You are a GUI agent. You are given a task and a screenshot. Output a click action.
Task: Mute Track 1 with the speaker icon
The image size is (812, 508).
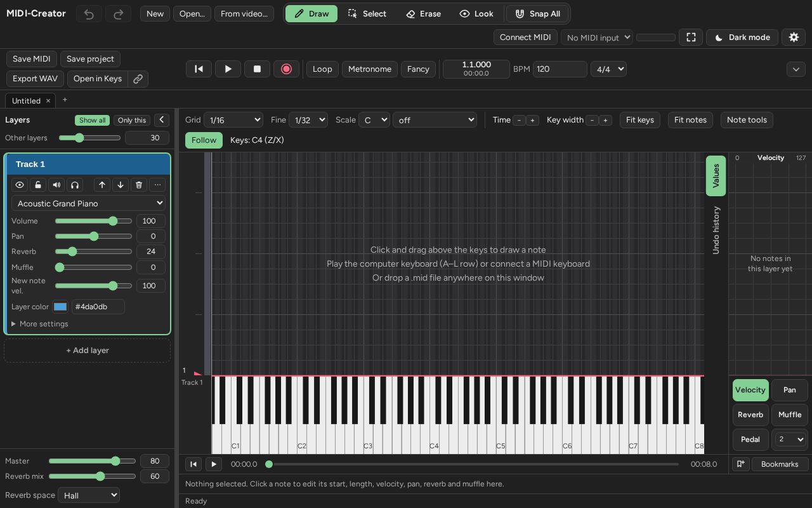(x=56, y=185)
